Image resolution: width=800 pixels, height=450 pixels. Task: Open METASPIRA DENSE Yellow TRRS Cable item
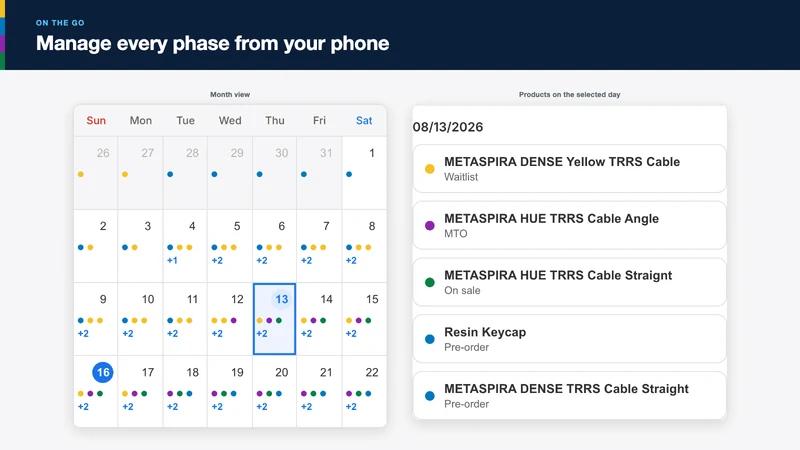pos(569,168)
